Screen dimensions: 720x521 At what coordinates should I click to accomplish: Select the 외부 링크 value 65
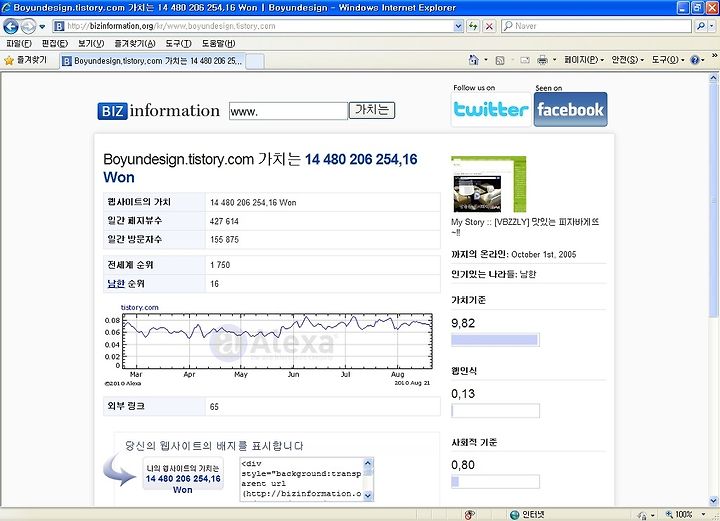pyautogui.click(x=214, y=406)
